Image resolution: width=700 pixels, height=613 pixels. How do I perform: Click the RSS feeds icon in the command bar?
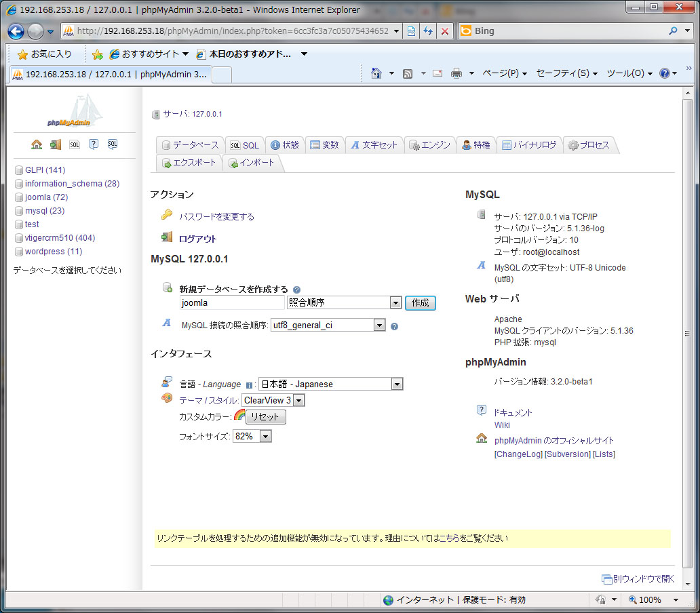tap(407, 73)
